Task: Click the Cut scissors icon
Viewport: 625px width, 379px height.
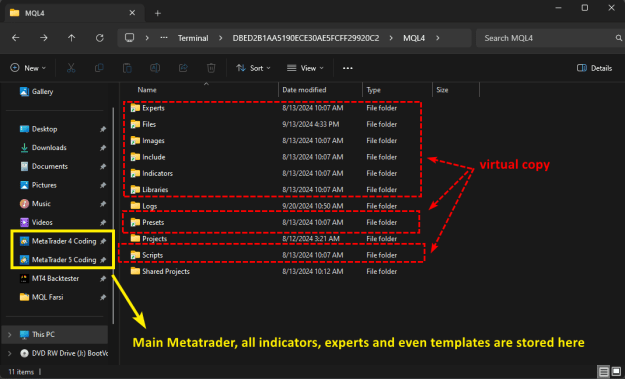Action: [x=71, y=68]
